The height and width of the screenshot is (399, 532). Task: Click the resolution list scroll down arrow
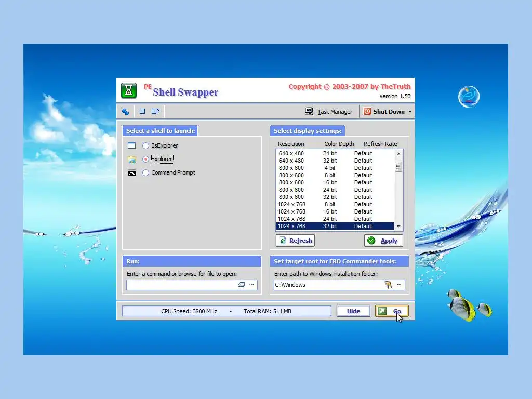398,227
